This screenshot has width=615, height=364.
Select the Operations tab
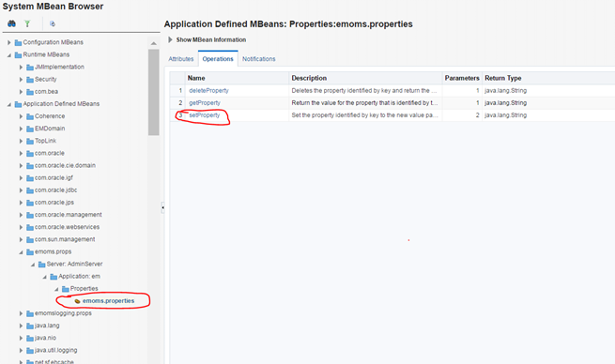point(218,59)
